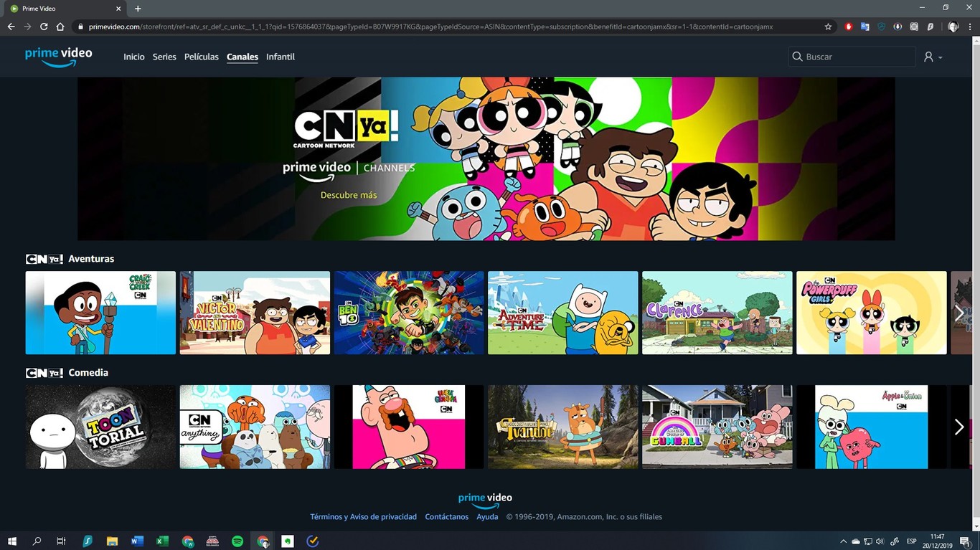The height and width of the screenshot is (550, 980).
Task: Open Surfshark VPN from the taskbar
Action: click(88, 541)
